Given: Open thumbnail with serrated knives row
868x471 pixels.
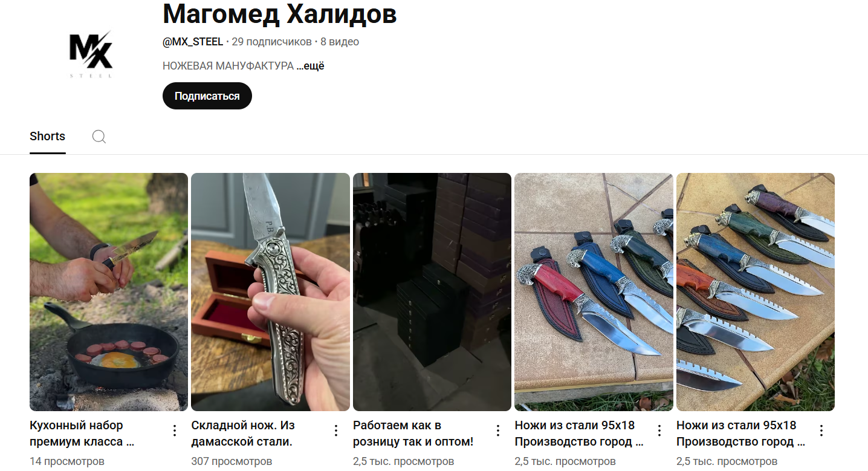Looking at the screenshot, I should [x=756, y=292].
